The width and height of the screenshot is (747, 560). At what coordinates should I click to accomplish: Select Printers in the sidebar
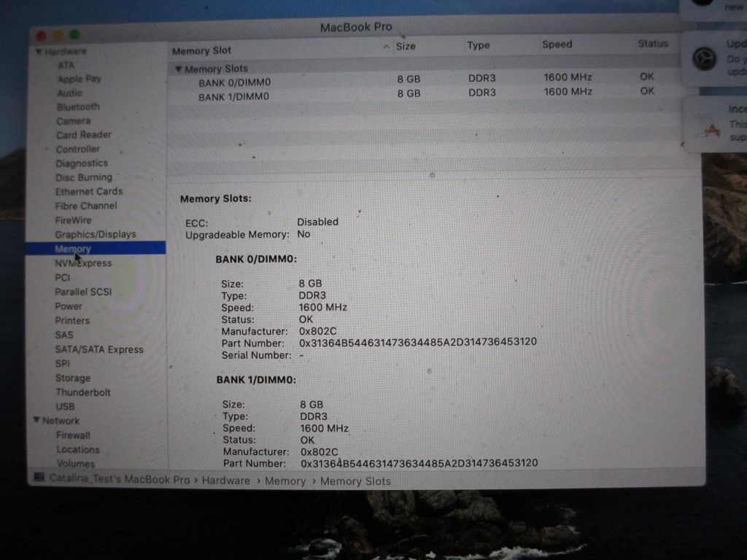click(x=72, y=320)
